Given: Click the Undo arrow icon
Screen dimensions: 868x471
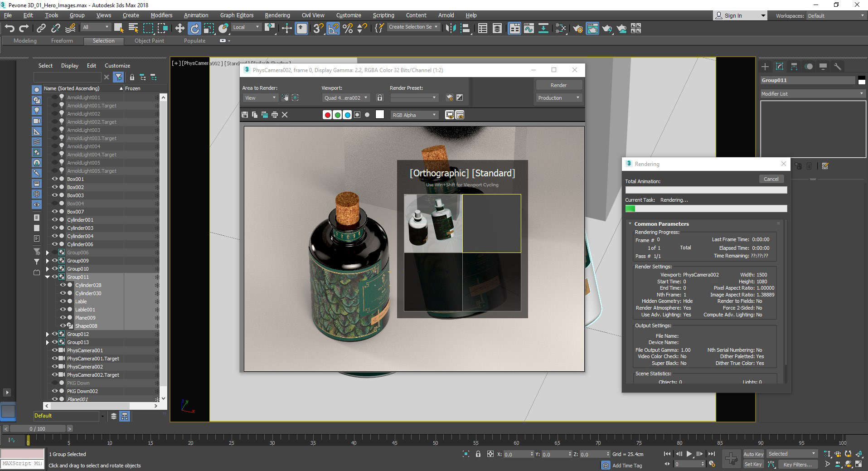Looking at the screenshot, I should (10, 28).
